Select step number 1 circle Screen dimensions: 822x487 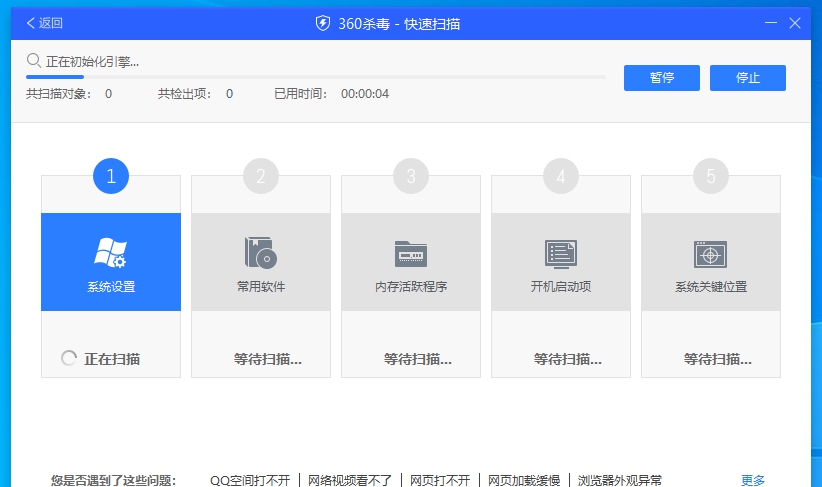(111, 177)
